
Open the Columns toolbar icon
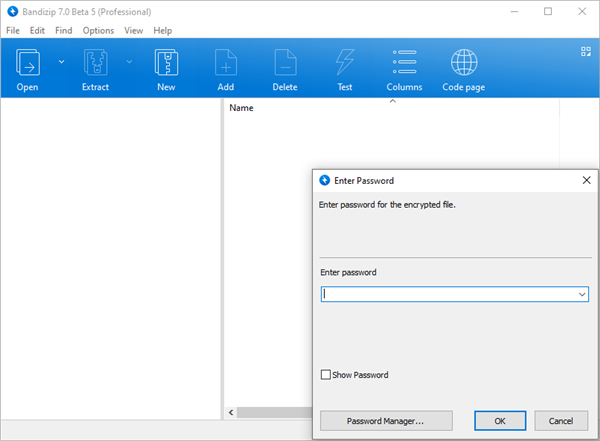pos(404,64)
